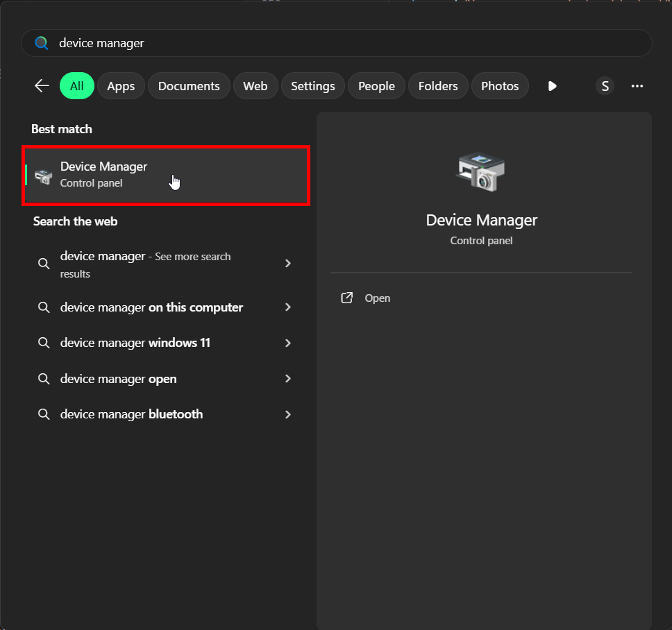This screenshot has width=672, height=630.
Task: Open the three-dot options menu
Action: point(637,86)
